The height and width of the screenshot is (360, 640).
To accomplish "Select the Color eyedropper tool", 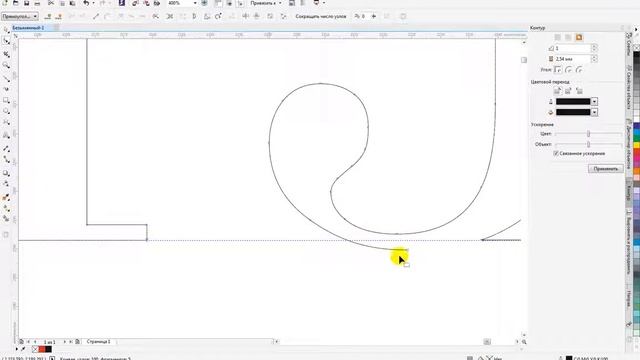I will 6,198.
